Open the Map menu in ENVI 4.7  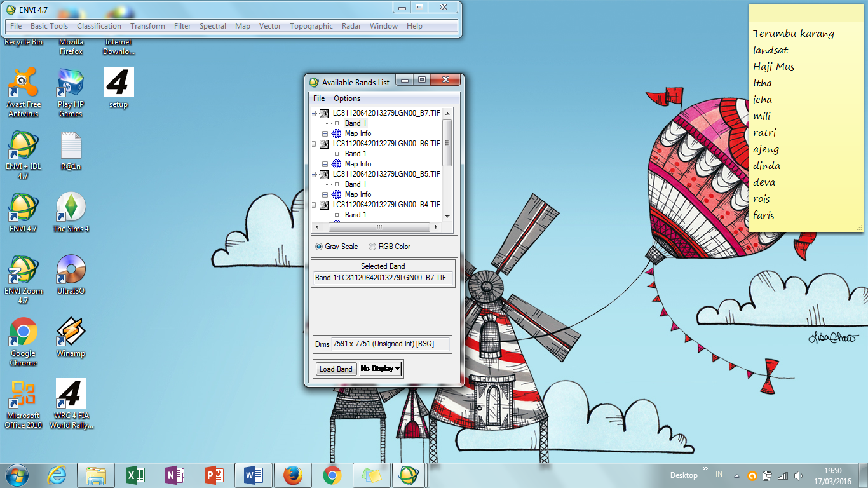coord(243,26)
